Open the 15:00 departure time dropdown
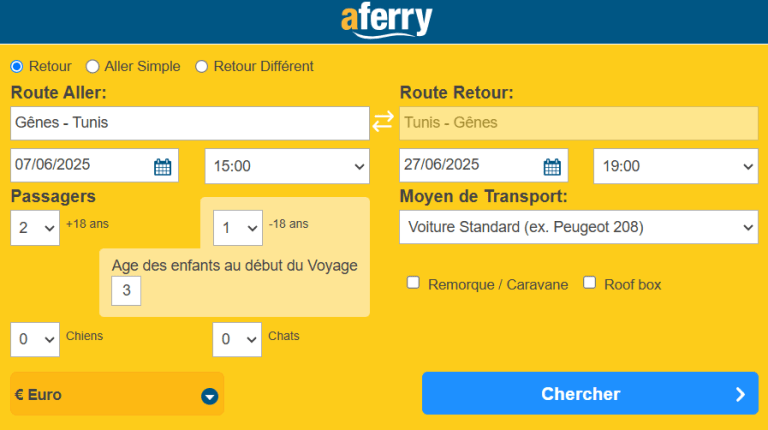Viewport: 768px width, 430px height. (286, 166)
